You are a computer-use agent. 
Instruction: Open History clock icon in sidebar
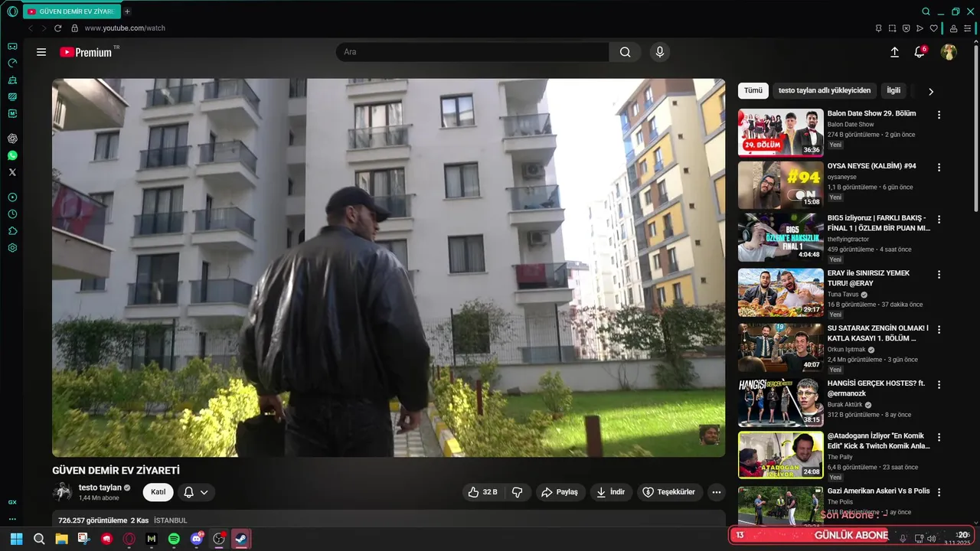(12, 214)
